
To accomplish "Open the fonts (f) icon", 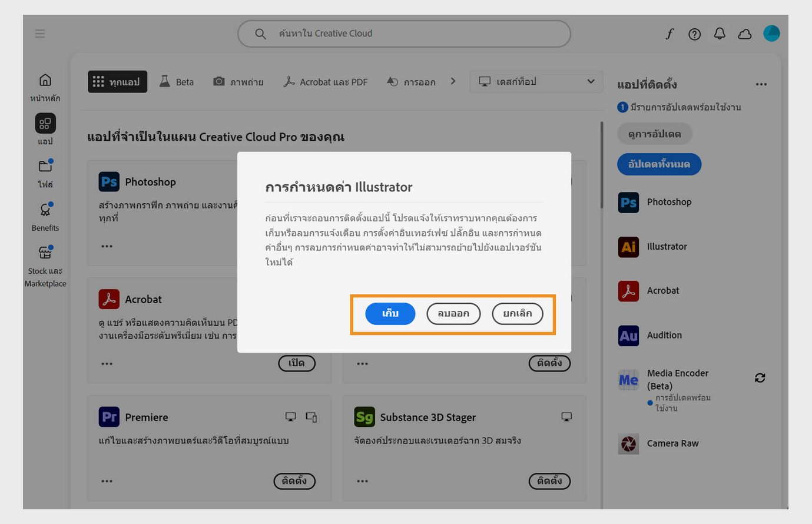I will 670,34.
